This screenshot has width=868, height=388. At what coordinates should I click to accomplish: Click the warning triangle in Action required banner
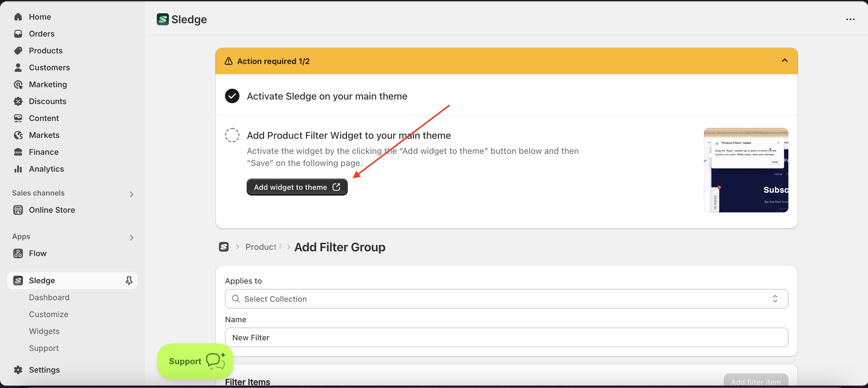228,61
